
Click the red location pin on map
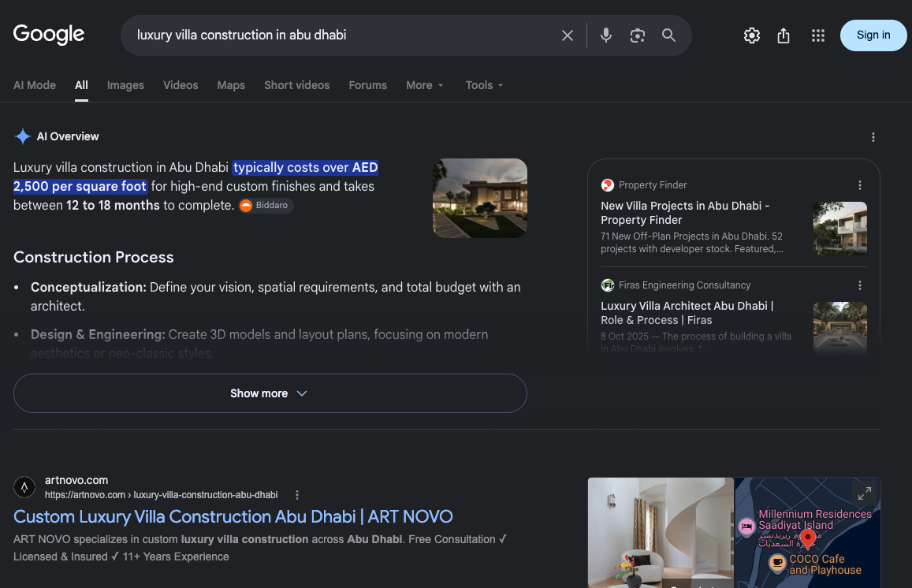807,538
